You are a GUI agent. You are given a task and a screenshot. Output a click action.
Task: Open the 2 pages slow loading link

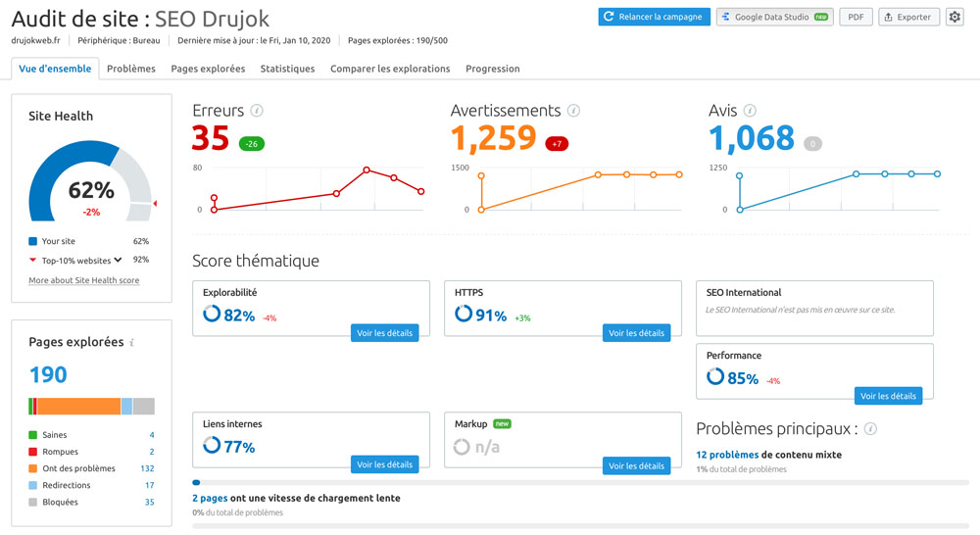coord(210,498)
